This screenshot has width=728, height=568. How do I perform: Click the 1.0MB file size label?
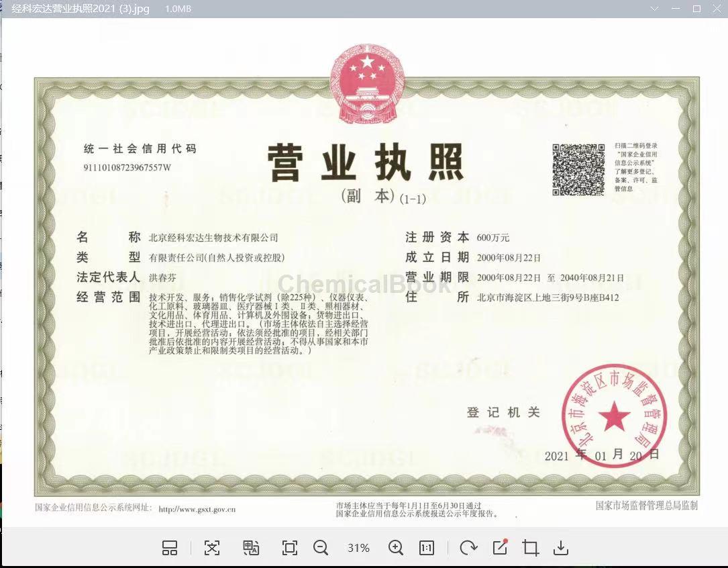[x=178, y=9]
